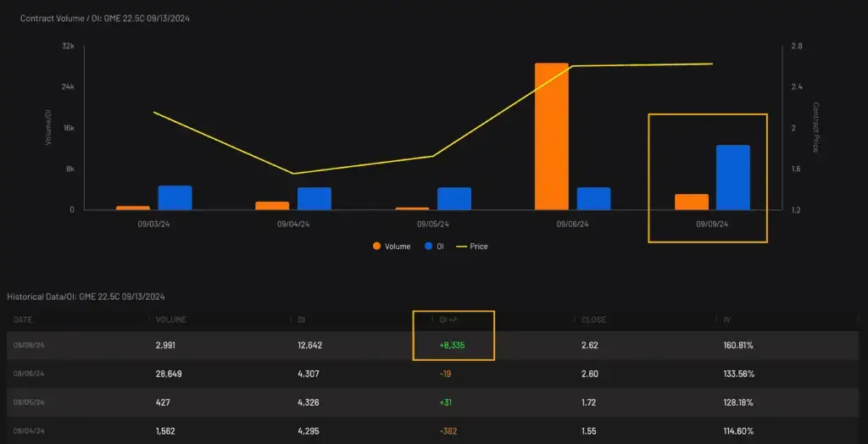This screenshot has width=868, height=444.
Task: Select the blue OI bar for 09/03/24
Action: (175, 197)
